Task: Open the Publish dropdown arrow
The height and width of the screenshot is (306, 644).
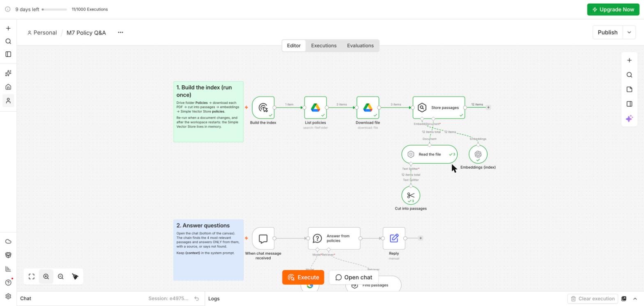Action: [629, 32]
